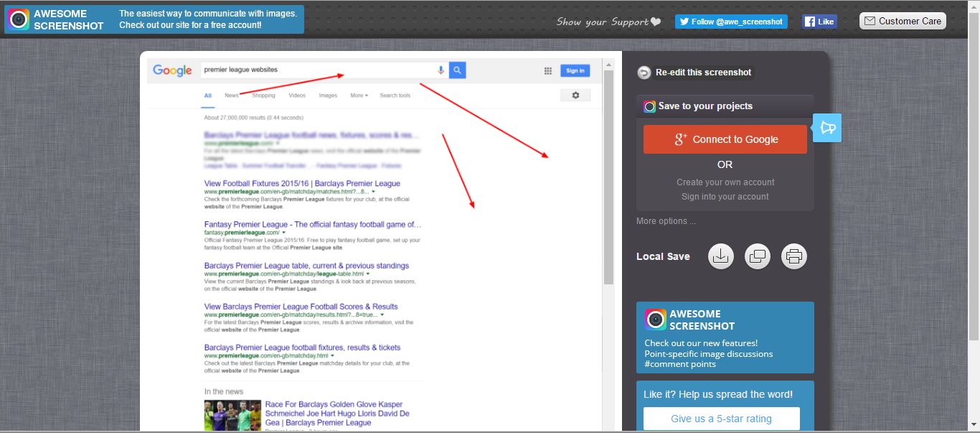This screenshot has width=980, height=433.
Task: Click the blue feedback megaphone icon
Action: pyautogui.click(x=827, y=128)
